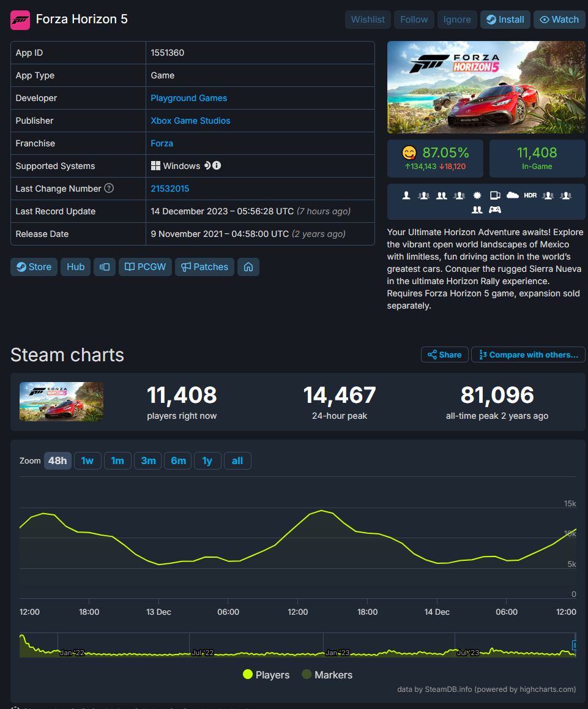Screen dimensions: 588x709
Task: Click the 134,143 positive reviews count
Action: (421, 167)
